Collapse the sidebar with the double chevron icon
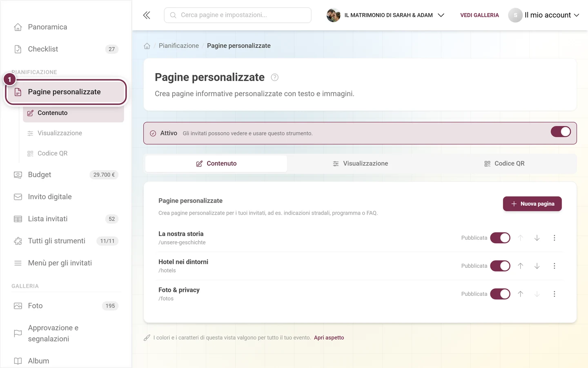 coord(147,15)
